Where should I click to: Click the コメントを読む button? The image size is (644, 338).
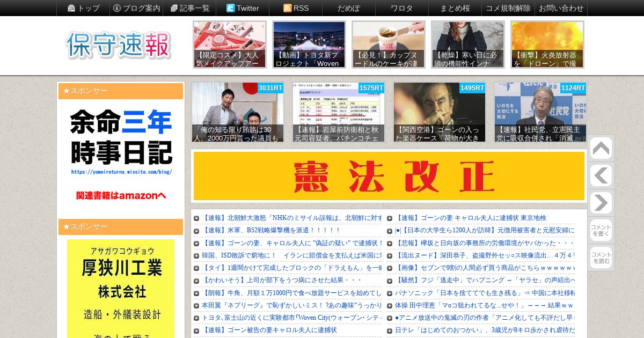coord(601,258)
